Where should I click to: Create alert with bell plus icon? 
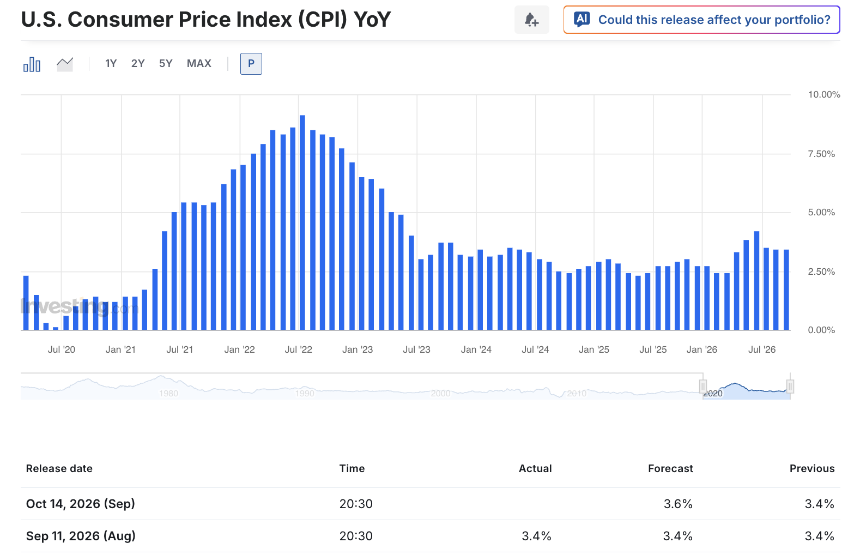[x=531, y=20]
